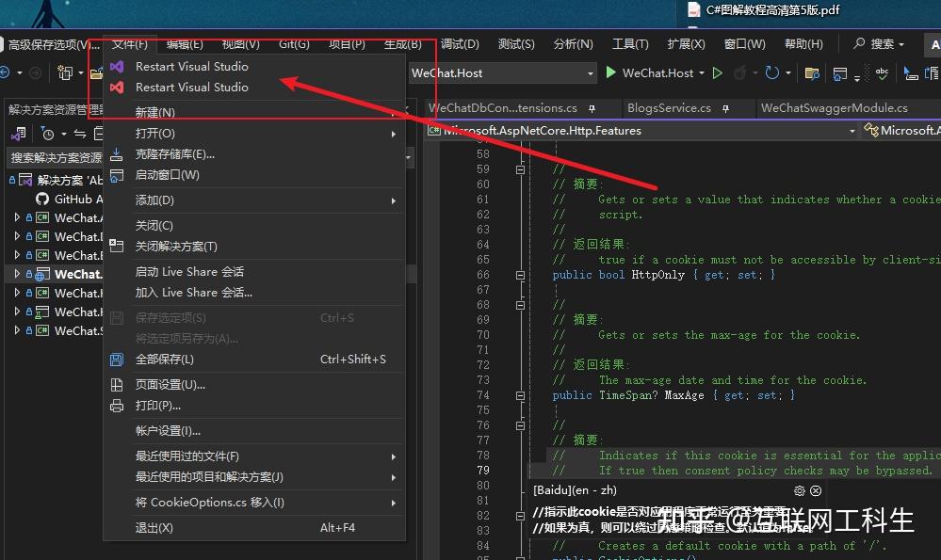Screen dimensions: 941x560
Task: Click the red Restart Visual Studio entry
Action: pyautogui.click(x=192, y=88)
